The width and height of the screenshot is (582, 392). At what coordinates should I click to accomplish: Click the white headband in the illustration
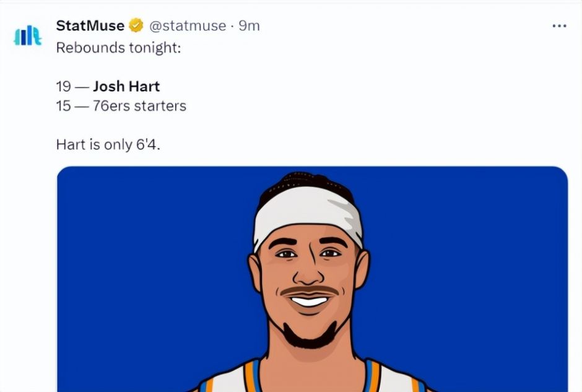click(x=307, y=212)
